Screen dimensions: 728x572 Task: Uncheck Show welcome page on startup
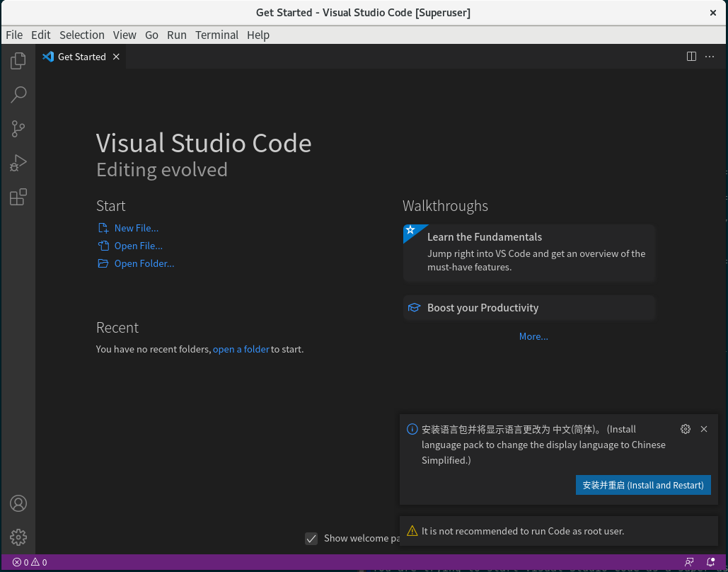pyautogui.click(x=311, y=539)
